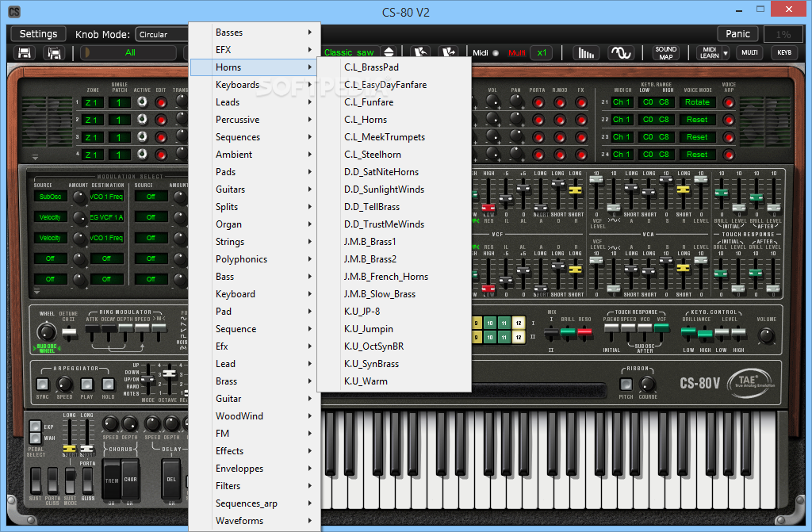
Task: Click the Multi mode label
Action: click(x=516, y=53)
